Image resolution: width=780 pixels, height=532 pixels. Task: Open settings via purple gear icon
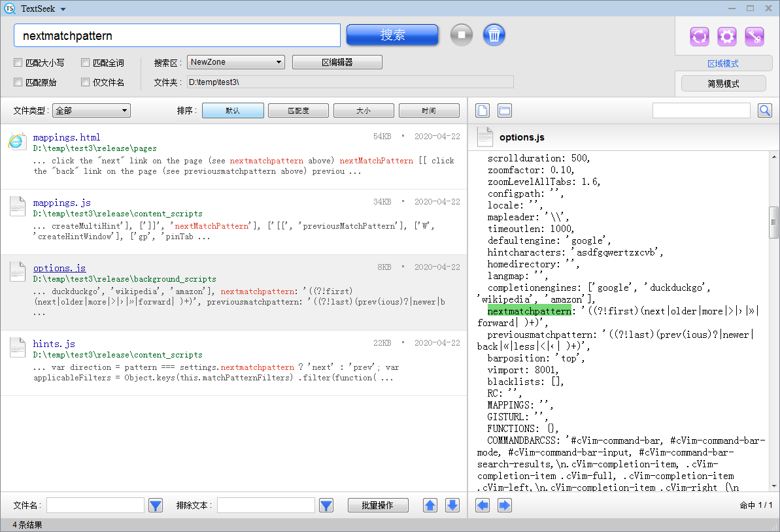(727, 37)
